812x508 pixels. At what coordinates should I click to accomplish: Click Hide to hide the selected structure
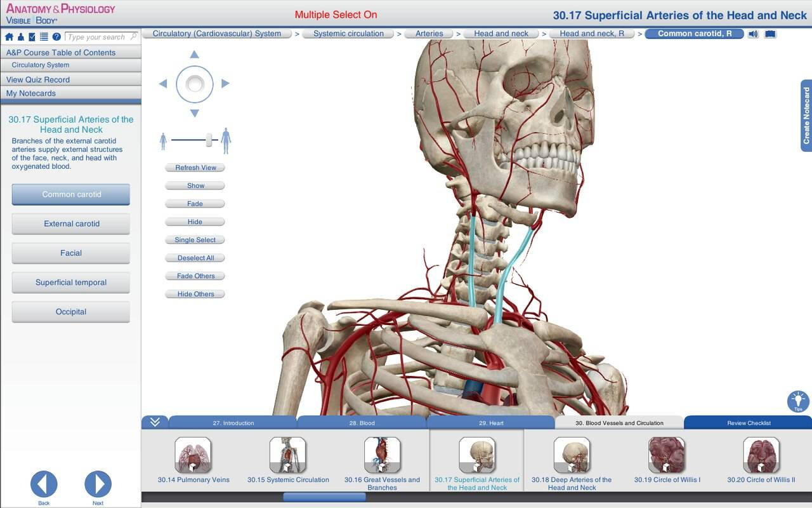(x=195, y=222)
